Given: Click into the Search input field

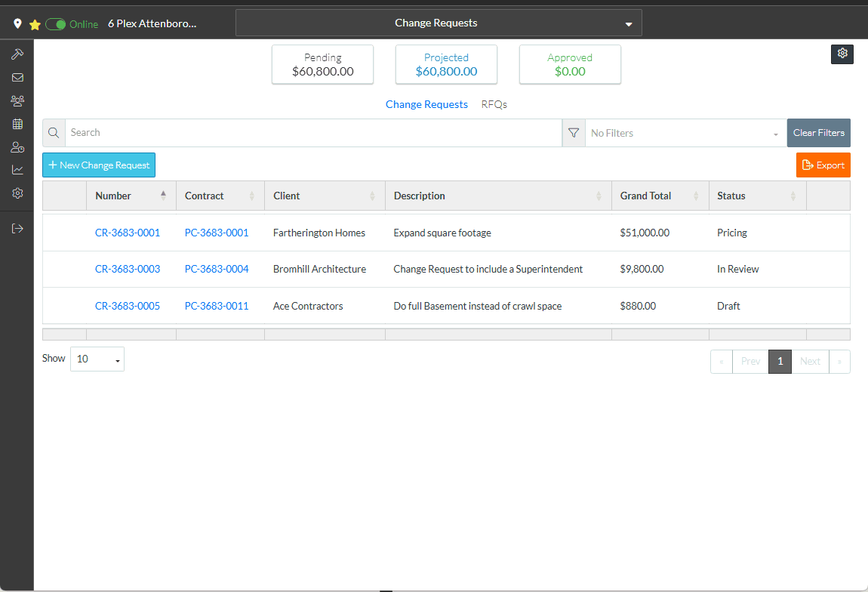Looking at the screenshot, I should (x=312, y=133).
